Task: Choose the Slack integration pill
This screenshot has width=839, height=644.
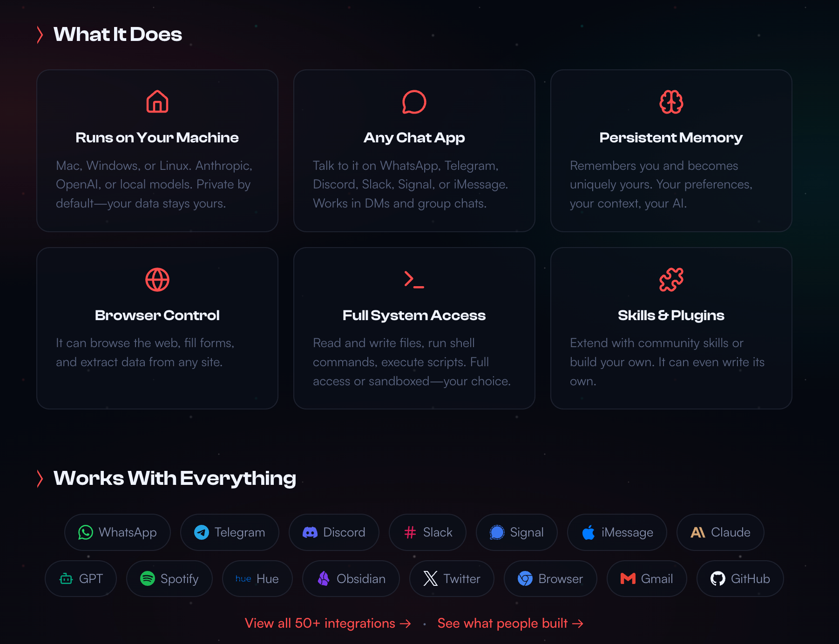Action: [x=427, y=532]
